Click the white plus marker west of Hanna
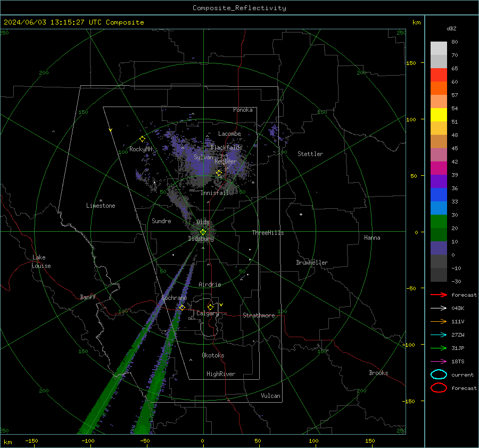The width and height of the screenshot is (479, 448). (301, 214)
